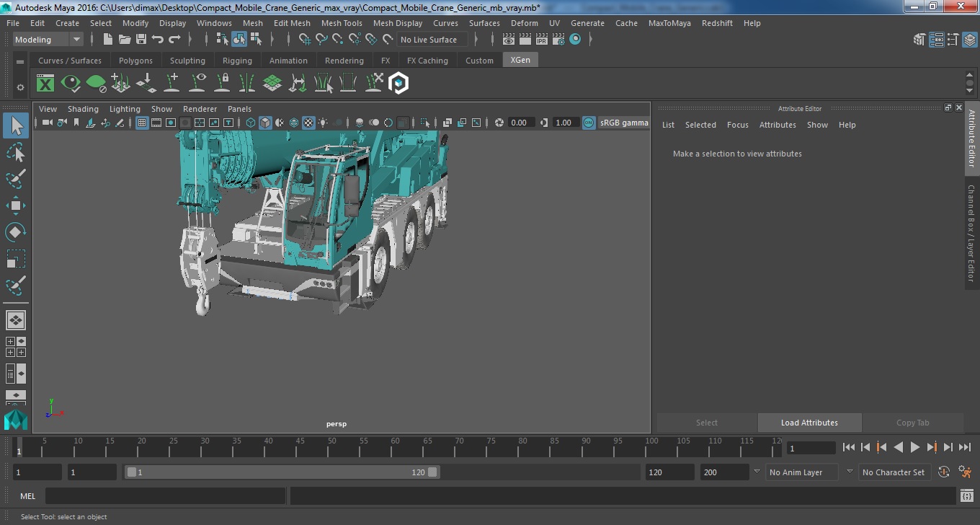980x525 pixels.
Task: Activate the Select tool arrow
Action: 16,126
